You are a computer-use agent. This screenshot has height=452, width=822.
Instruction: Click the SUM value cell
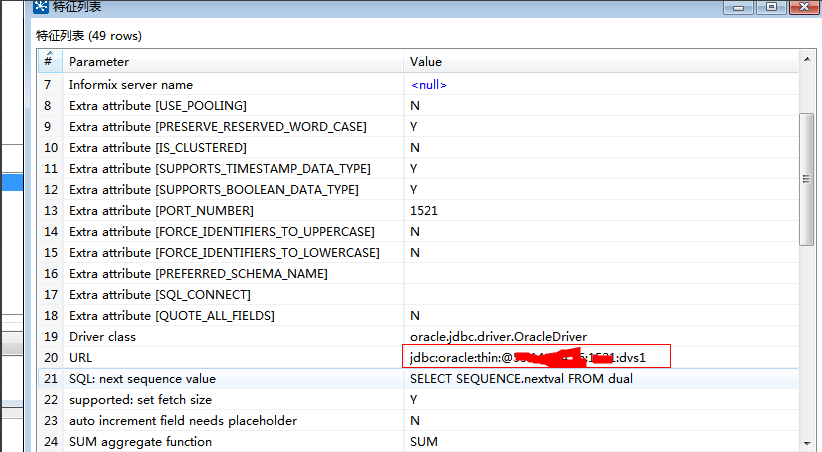tap(601, 441)
